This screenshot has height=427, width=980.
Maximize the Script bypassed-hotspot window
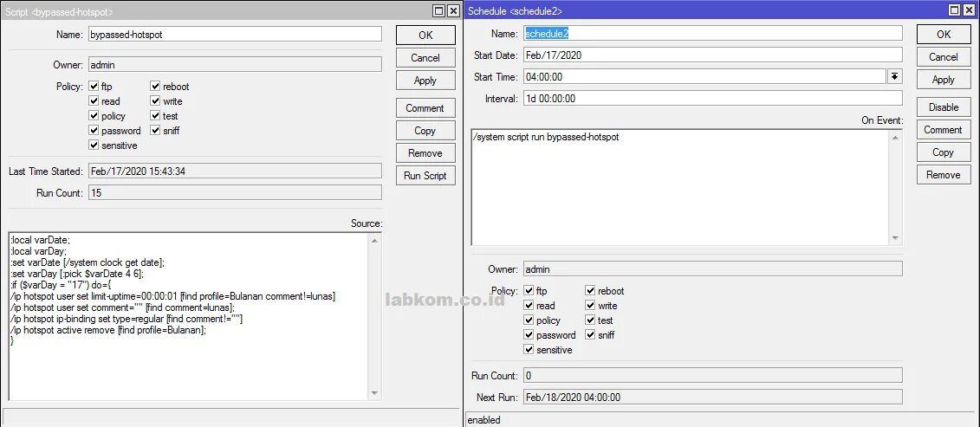coord(438,10)
